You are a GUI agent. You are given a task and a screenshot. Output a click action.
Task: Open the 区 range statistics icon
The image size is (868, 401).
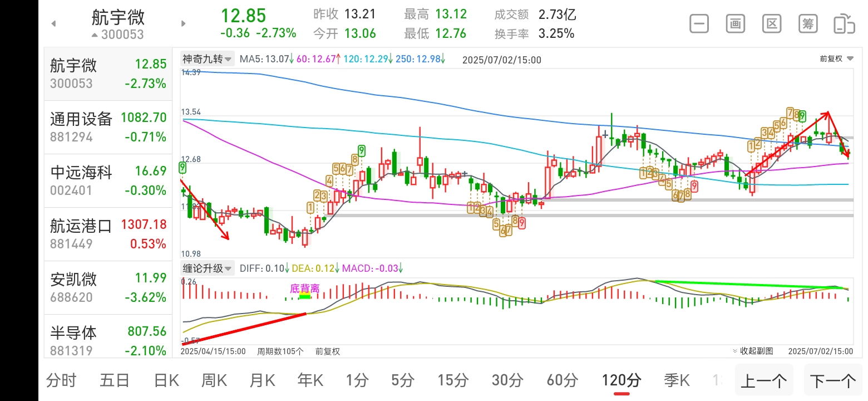pos(772,24)
